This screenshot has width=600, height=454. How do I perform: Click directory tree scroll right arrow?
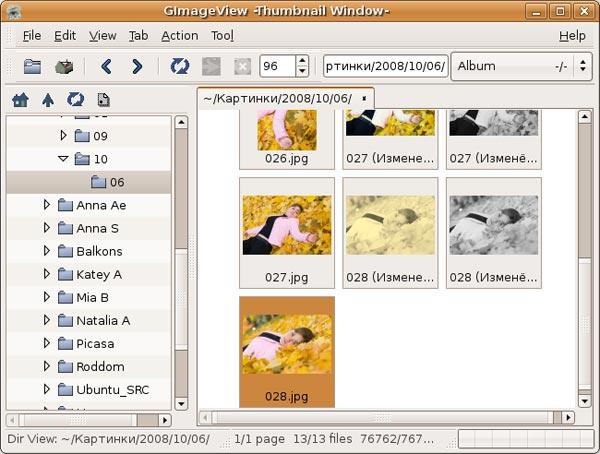click(x=165, y=420)
